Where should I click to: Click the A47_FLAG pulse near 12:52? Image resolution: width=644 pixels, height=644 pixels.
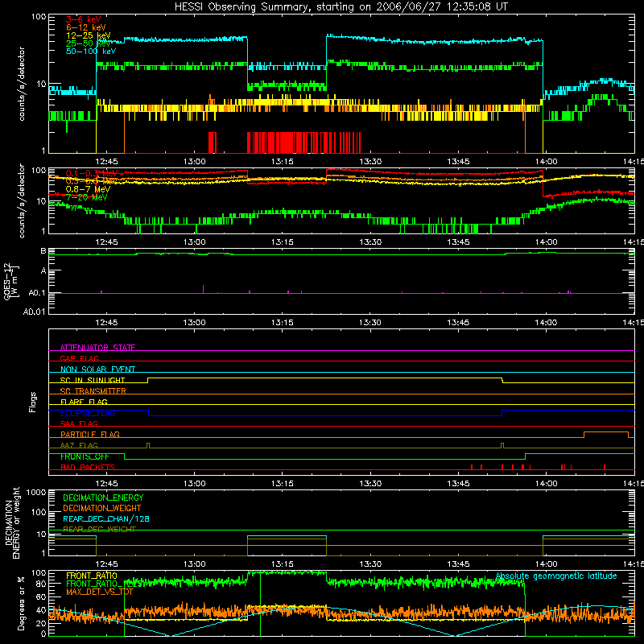148,445
